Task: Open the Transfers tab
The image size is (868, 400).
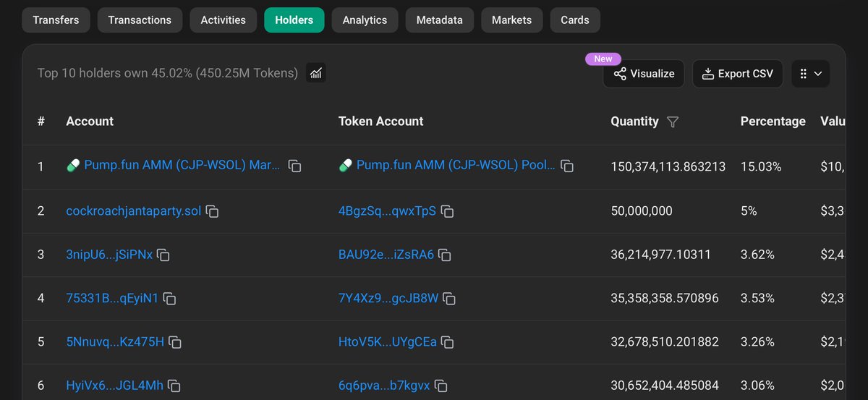Action: (x=56, y=20)
